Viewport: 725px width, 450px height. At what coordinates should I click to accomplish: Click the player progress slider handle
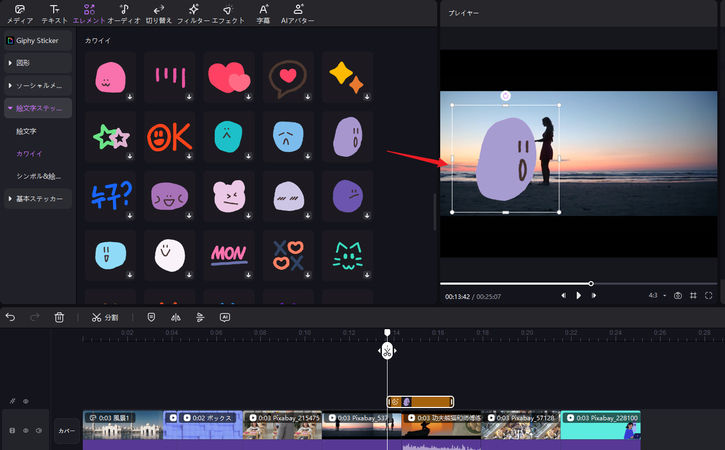(591, 284)
